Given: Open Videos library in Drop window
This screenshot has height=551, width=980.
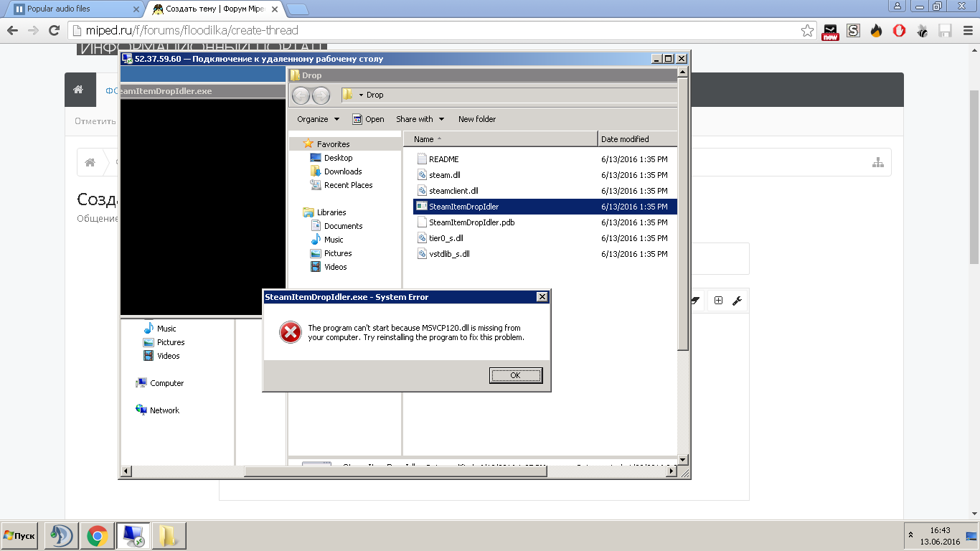Looking at the screenshot, I should pos(335,267).
